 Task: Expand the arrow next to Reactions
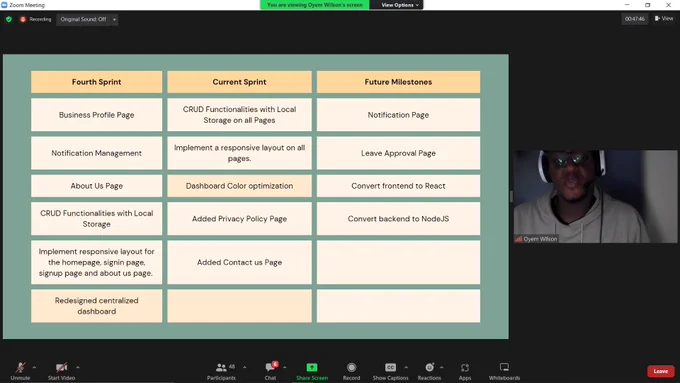(x=441, y=367)
